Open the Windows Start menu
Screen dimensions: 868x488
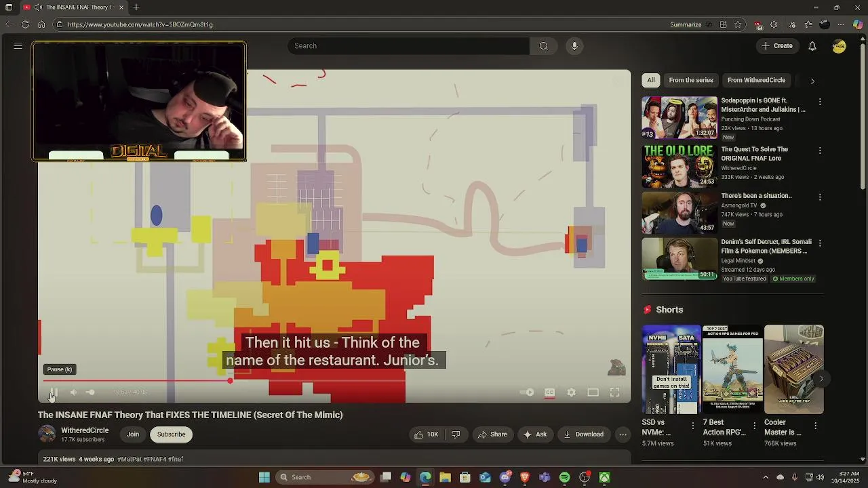tap(264, 478)
